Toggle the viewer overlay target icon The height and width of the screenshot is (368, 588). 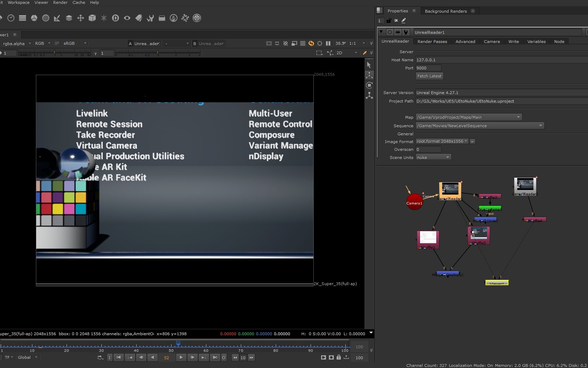[320, 43]
